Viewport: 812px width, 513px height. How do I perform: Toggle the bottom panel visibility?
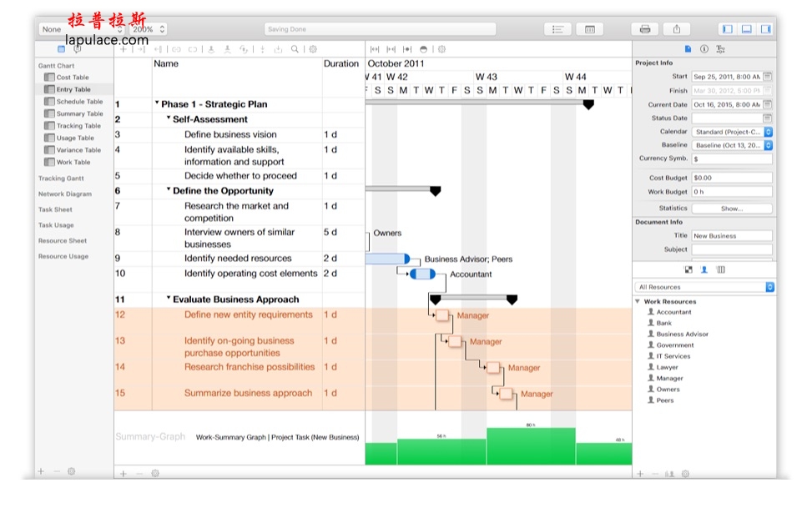point(747,29)
